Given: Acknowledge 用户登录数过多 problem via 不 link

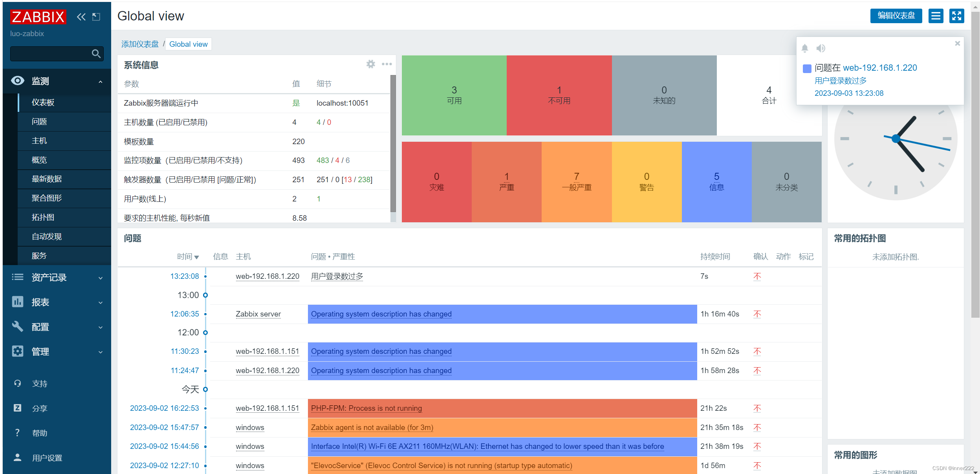Looking at the screenshot, I should pos(757,276).
